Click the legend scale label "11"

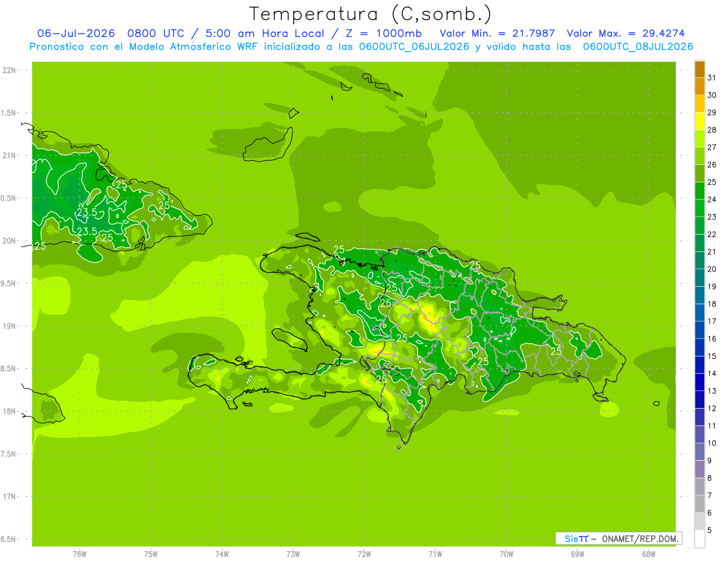pos(712,426)
